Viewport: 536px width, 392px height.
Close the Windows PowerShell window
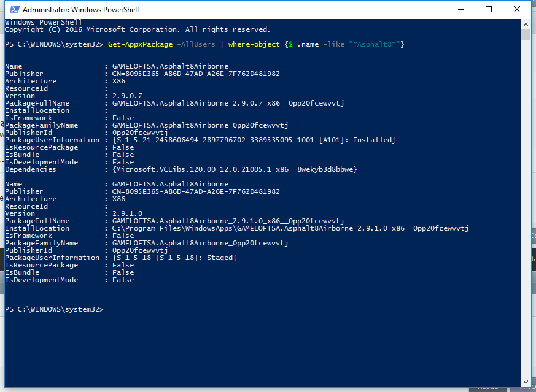[x=517, y=10]
